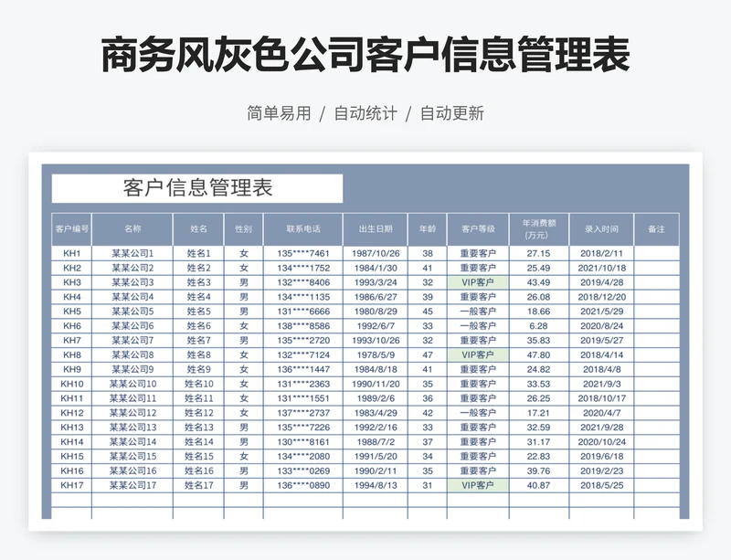The width and height of the screenshot is (731, 560).
Task: Click the cell 某某公司16
Action: (132, 471)
